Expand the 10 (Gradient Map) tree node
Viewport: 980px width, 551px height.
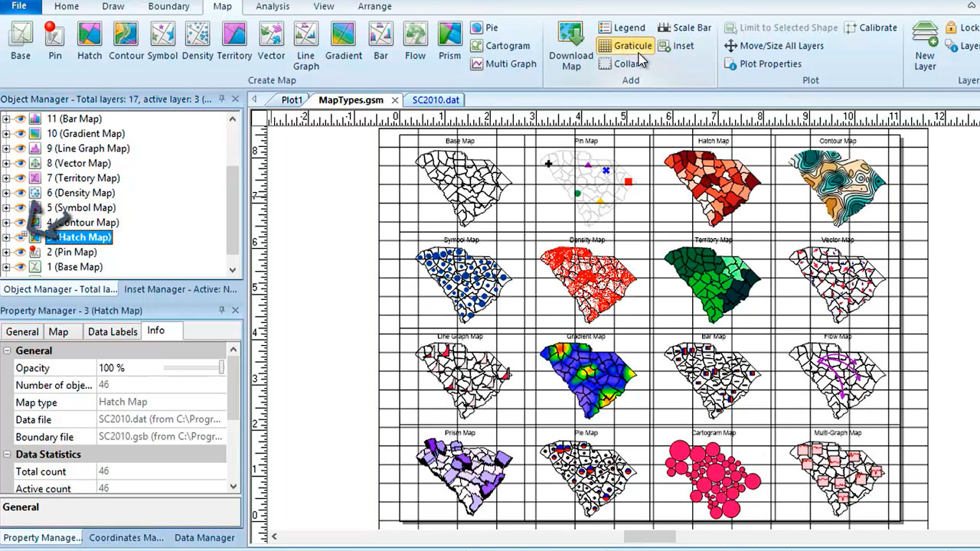coord(6,134)
